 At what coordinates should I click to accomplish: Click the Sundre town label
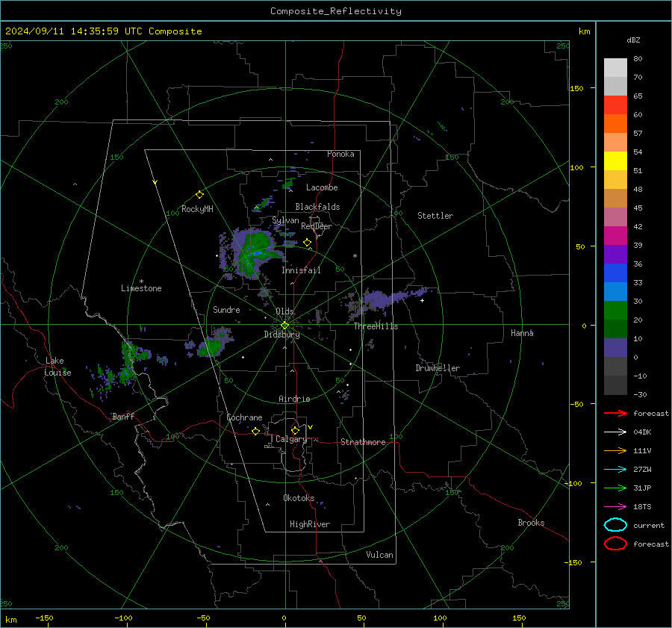226,309
